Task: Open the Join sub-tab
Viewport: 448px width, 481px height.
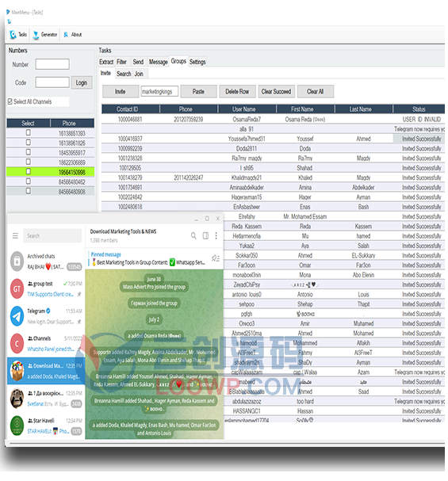Action: [x=139, y=74]
